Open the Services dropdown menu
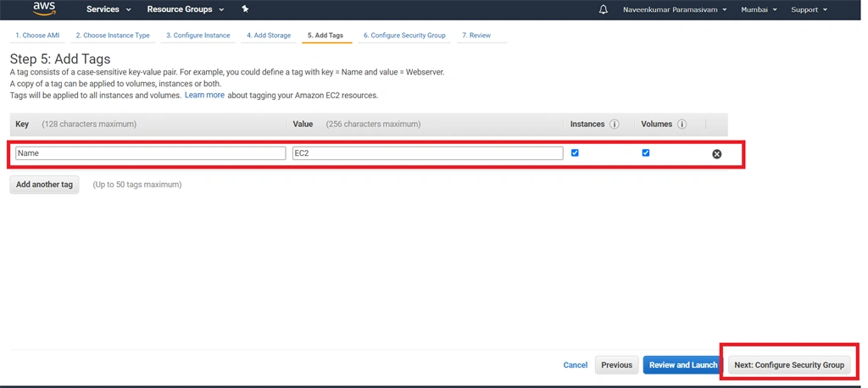The width and height of the screenshot is (868, 388). point(109,9)
